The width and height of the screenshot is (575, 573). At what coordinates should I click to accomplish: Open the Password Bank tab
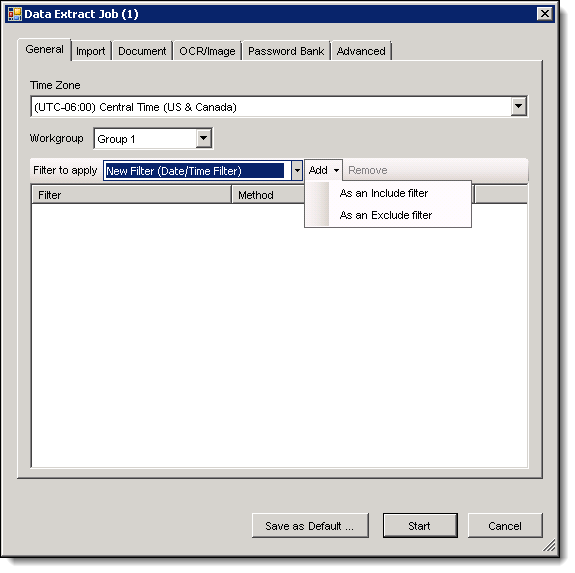(x=286, y=51)
